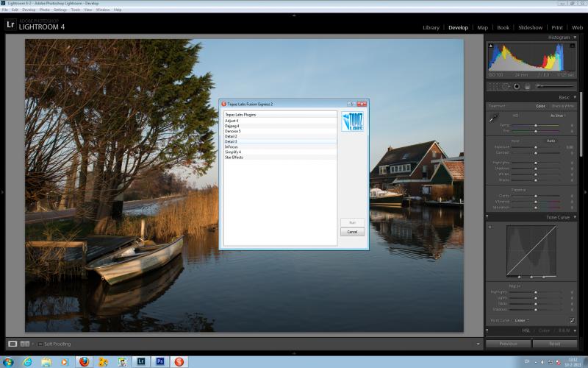Select the Crop Overlay tool icon

pyautogui.click(x=493, y=86)
